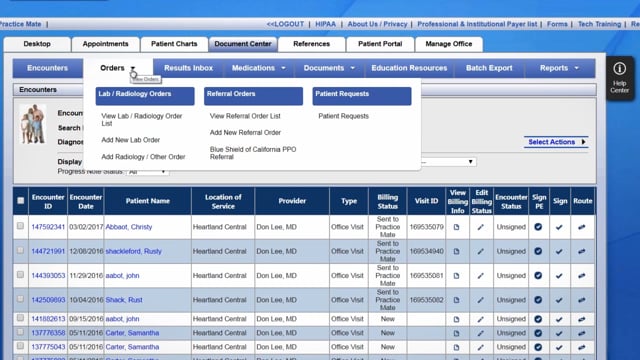This screenshot has height=360, width=640.
Task: Sign encounter 144721991 checkmark
Action: pos(559,251)
